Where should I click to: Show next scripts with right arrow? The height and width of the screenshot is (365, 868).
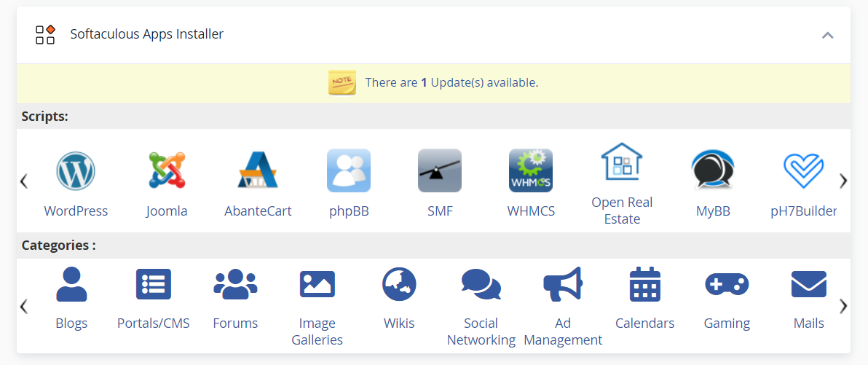click(843, 181)
